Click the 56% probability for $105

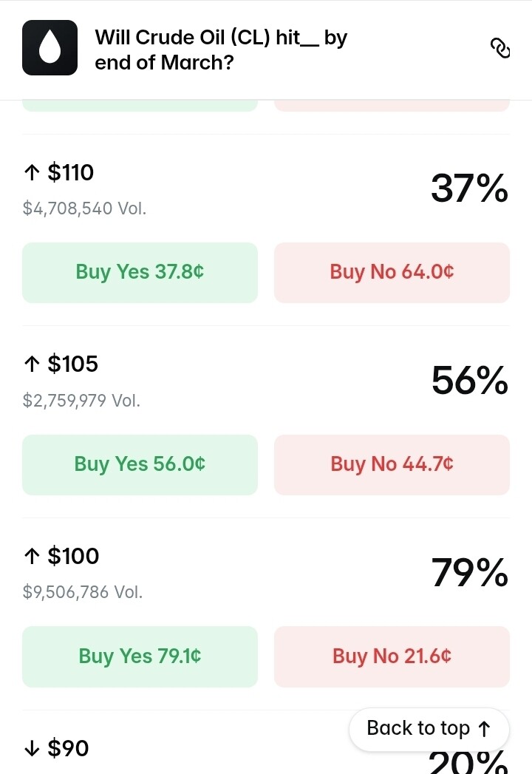coord(469,381)
